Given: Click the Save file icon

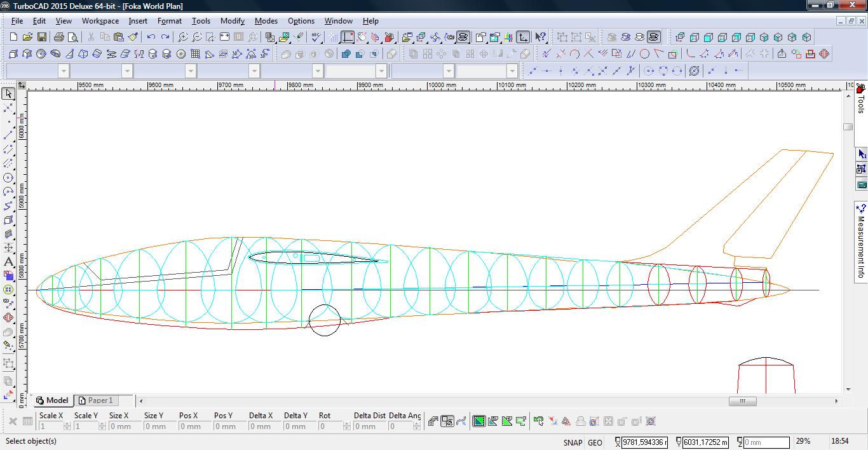Looking at the screenshot, I should [x=41, y=37].
